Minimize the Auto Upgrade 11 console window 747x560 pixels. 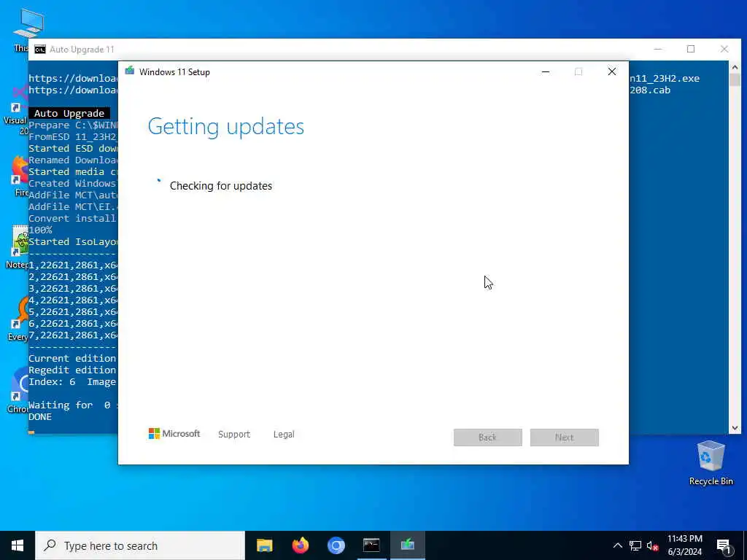click(x=658, y=49)
